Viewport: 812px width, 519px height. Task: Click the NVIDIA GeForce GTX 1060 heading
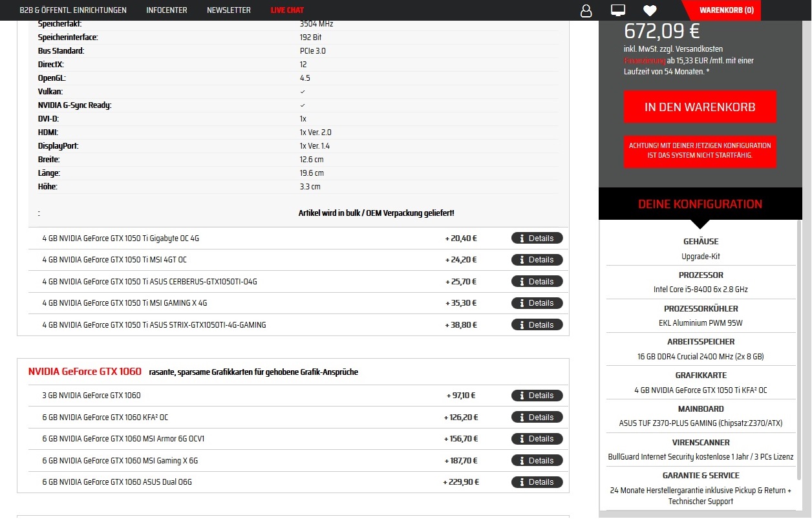click(85, 372)
